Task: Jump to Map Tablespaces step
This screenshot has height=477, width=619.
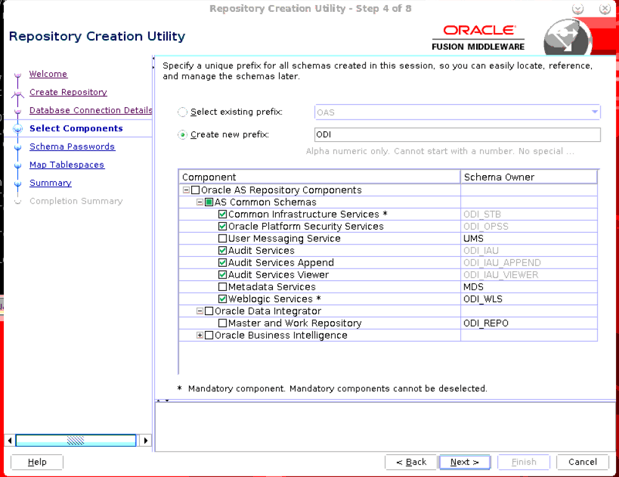Action: [x=67, y=165]
